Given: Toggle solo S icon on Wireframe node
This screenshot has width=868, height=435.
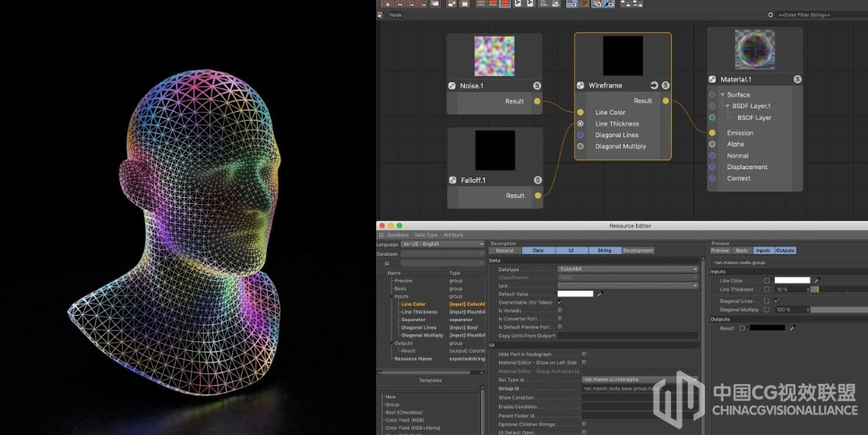Looking at the screenshot, I should click(666, 85).
